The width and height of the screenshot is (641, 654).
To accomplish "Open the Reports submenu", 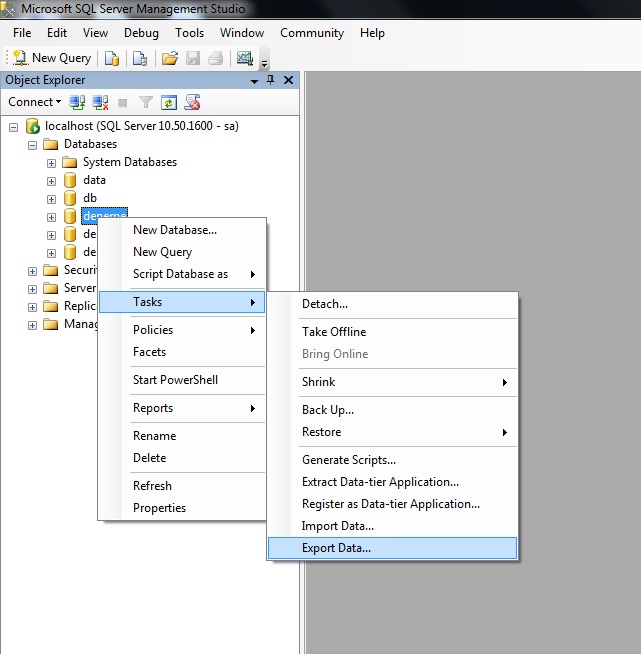I will tap(182, 408).
